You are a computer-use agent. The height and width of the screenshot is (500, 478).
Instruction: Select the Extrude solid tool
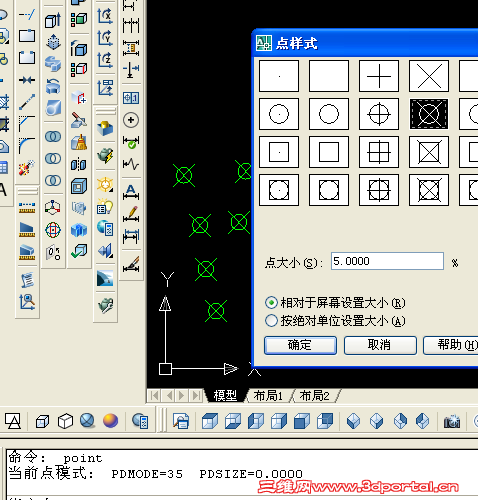click(53, 20)
